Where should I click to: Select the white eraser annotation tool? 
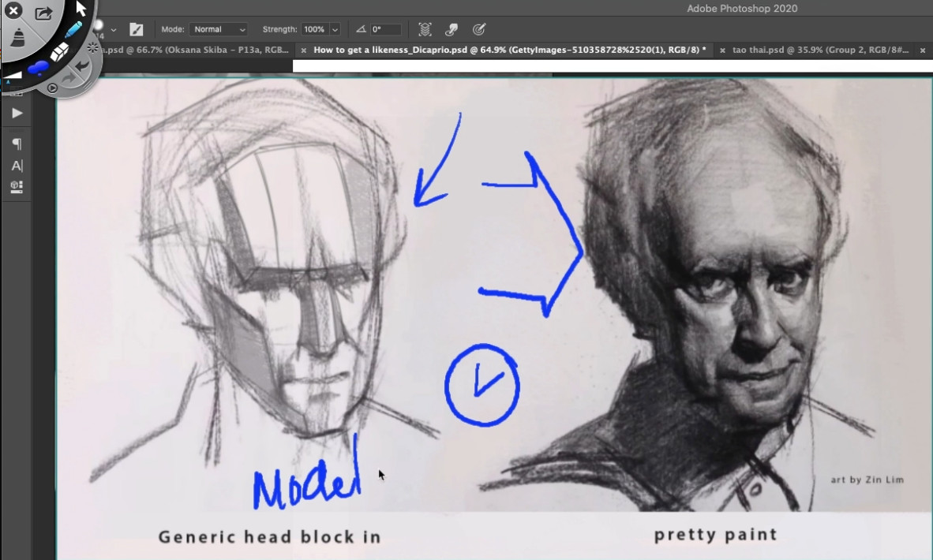(59, 52)
